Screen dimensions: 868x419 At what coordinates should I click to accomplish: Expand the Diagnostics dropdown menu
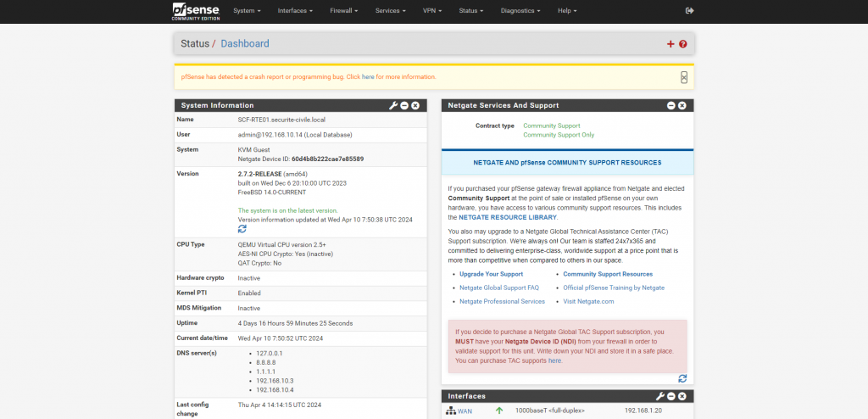520,11
